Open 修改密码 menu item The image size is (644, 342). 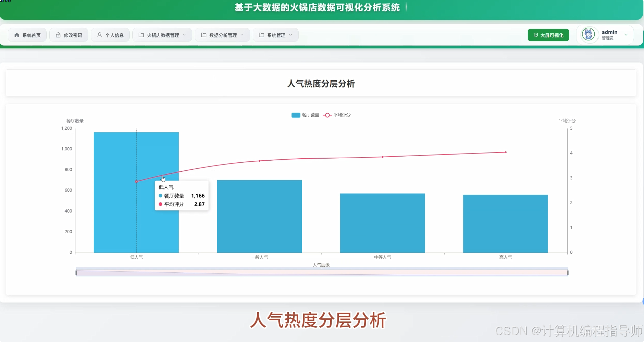click(x=69, y=35)
